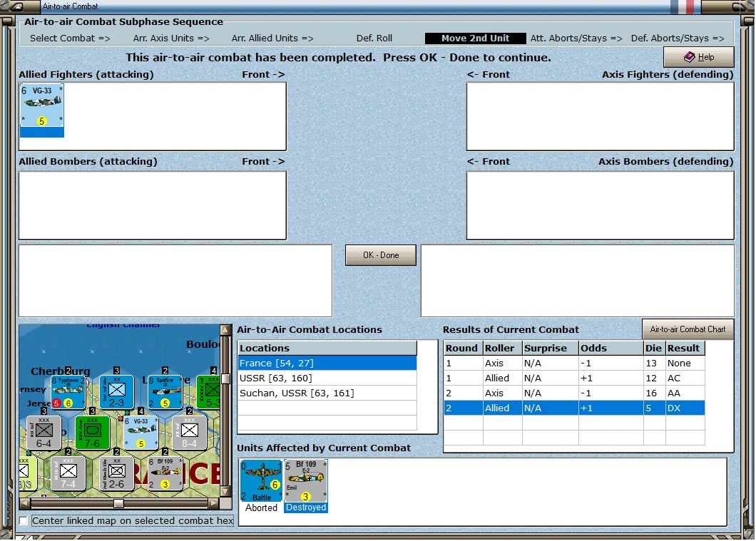Click map horizontal scrollbar left arrow
This screenshot has width=756, height=541.
(24, 503)
